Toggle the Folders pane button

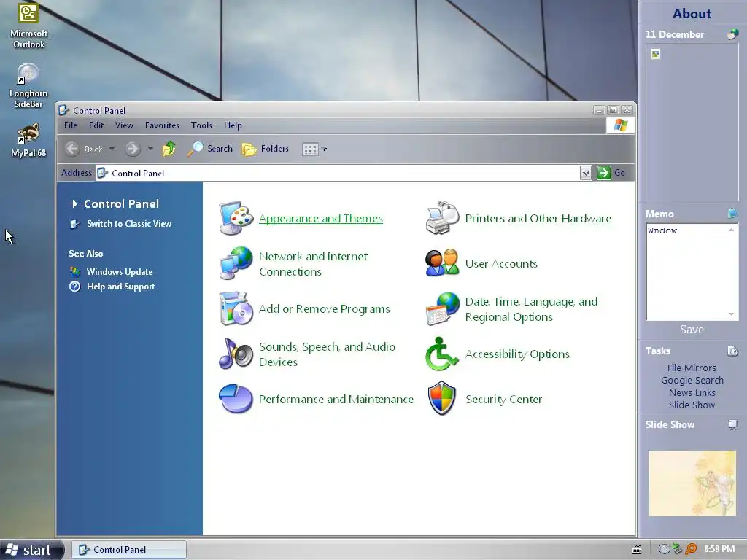point(266,149)
